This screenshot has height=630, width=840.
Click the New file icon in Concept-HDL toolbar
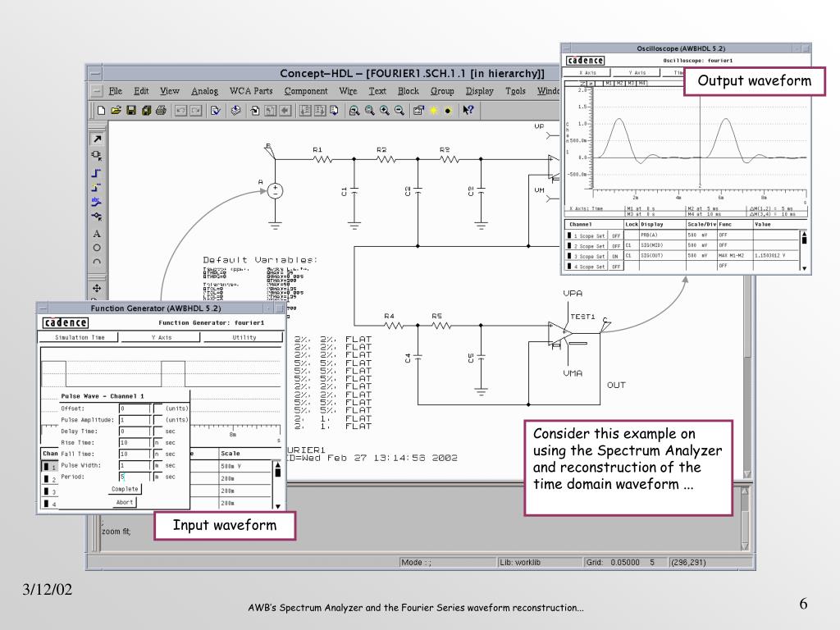coord(101,111)
